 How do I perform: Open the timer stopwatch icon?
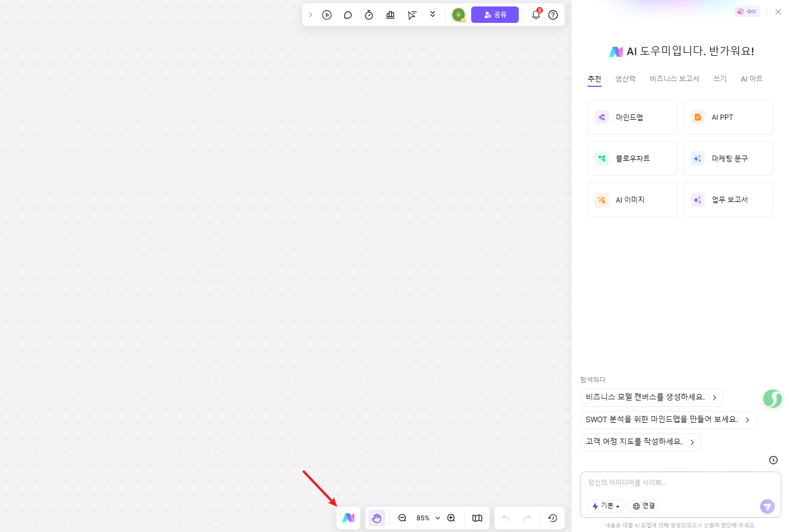click(x=369, y=15)
